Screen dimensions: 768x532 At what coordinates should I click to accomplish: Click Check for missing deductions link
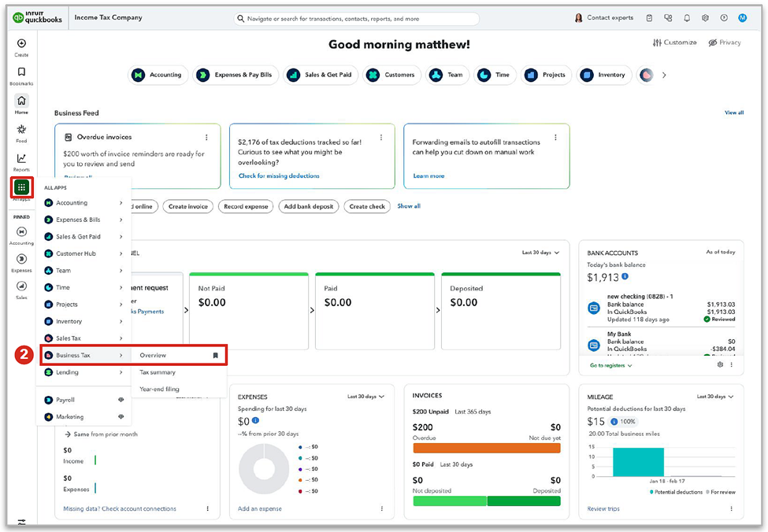[279, 176]
